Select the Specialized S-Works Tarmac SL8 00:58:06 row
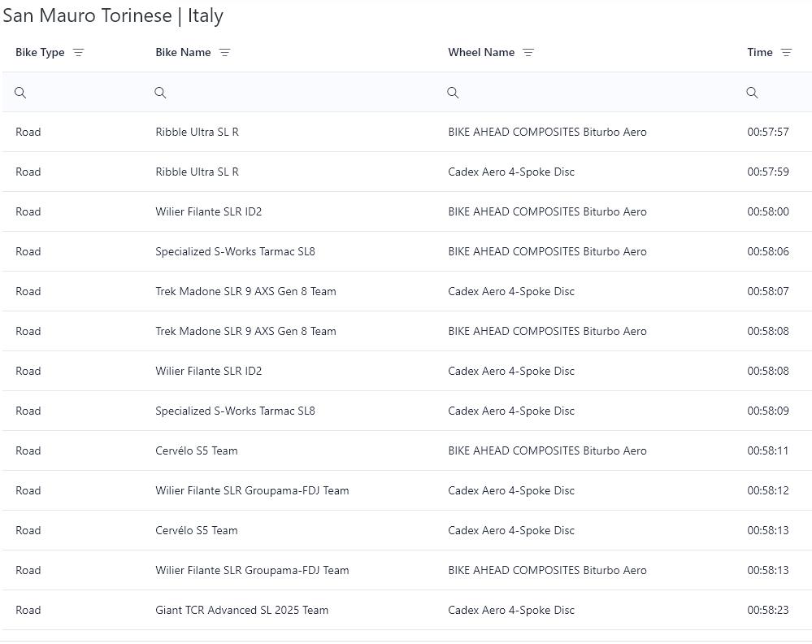The height and width of the screenshot is (644, 812). (x=235, y=251)
